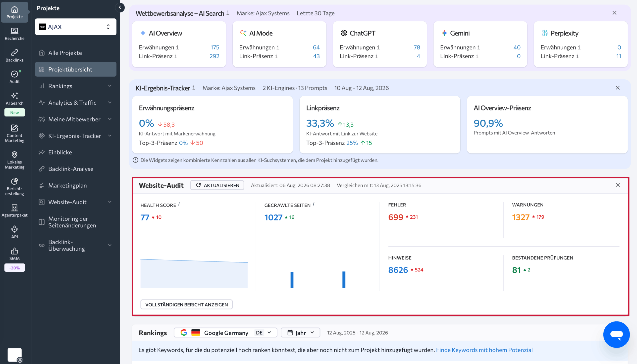The width and height of the screenshot is (637, 364).
Task: Open Backlink-Analyse menu item
Action: coord(75,169)
